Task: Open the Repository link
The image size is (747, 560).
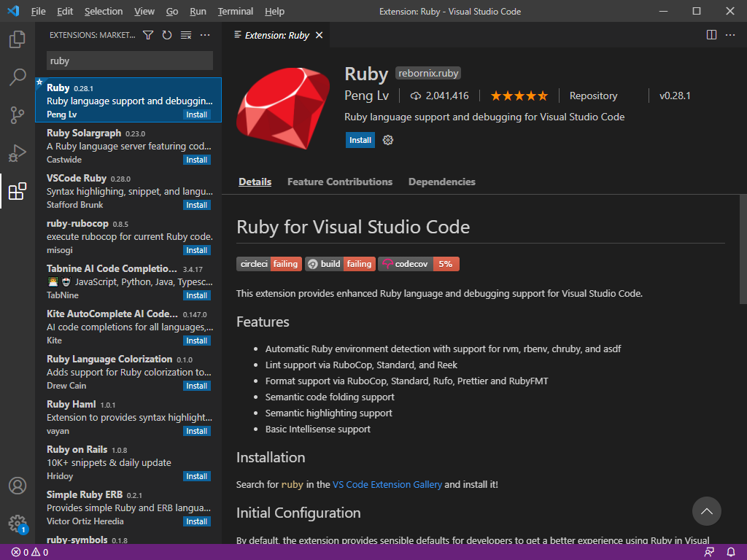Action: pos(593,96)
